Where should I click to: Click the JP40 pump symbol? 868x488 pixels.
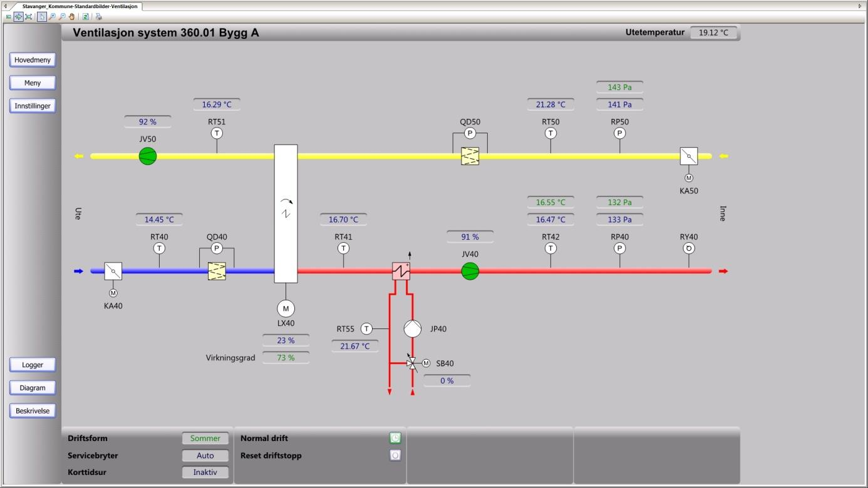coord(412,328)
